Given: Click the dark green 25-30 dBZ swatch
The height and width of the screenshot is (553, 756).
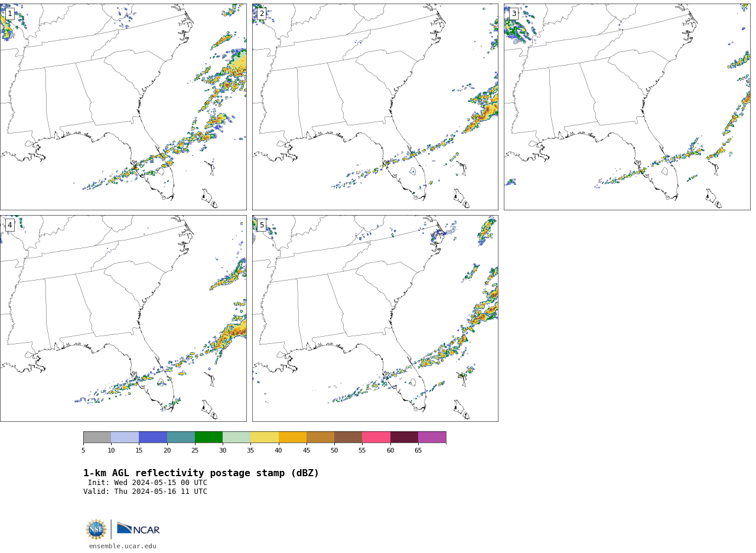Looking at the screenshot, I should tap(208, 437).
